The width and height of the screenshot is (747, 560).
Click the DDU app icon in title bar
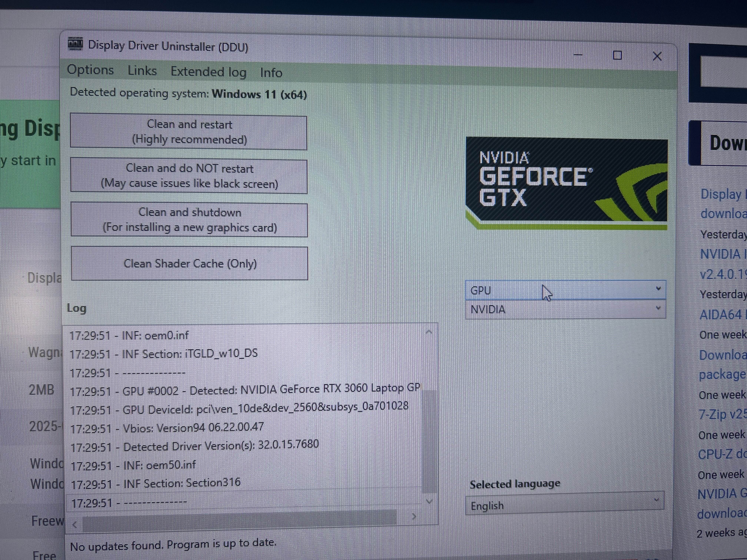[x=75, y=44]
